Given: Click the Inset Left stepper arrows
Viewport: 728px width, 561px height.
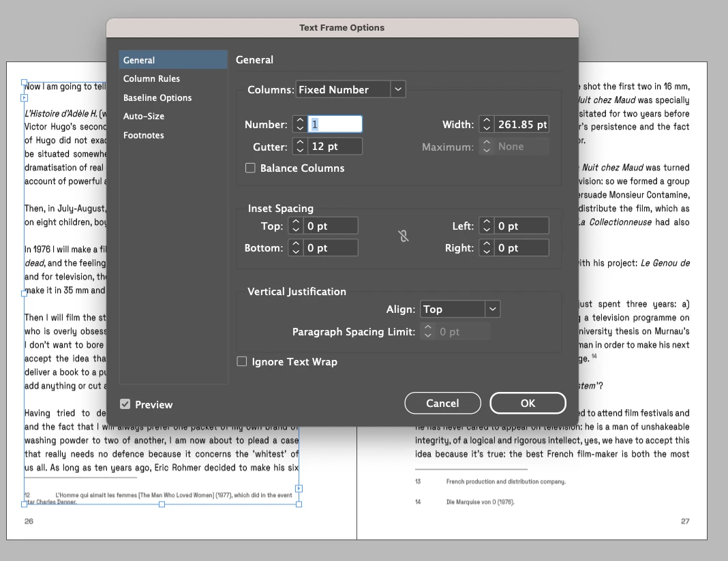Looking at the screenshot, I should coord(487,226).
